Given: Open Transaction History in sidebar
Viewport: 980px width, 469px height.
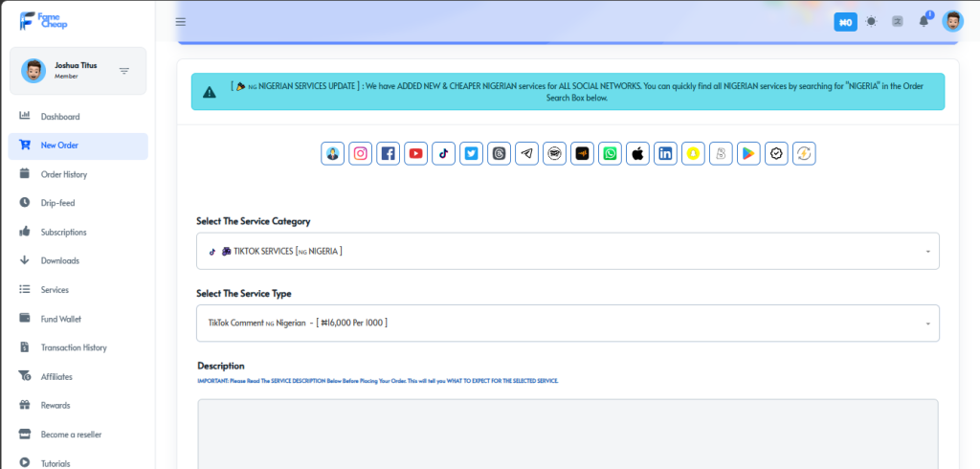Looking at the screenshot, I should 78,347.
